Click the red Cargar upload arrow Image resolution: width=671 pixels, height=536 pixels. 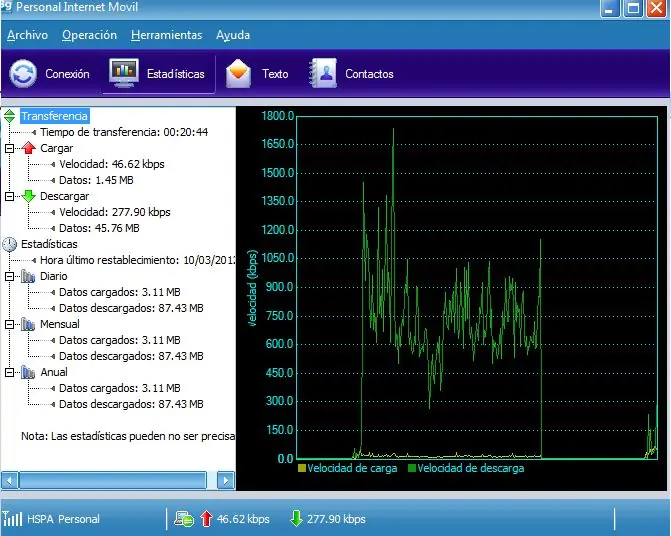pos(29,148)
